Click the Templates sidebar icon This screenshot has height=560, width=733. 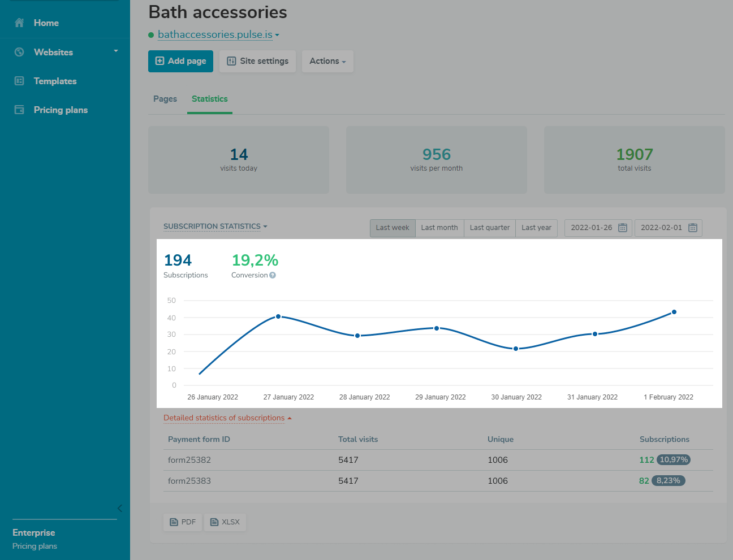click(19, 81)
